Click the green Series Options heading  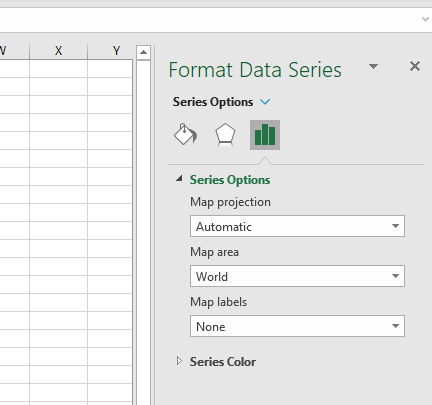point(230,180)
